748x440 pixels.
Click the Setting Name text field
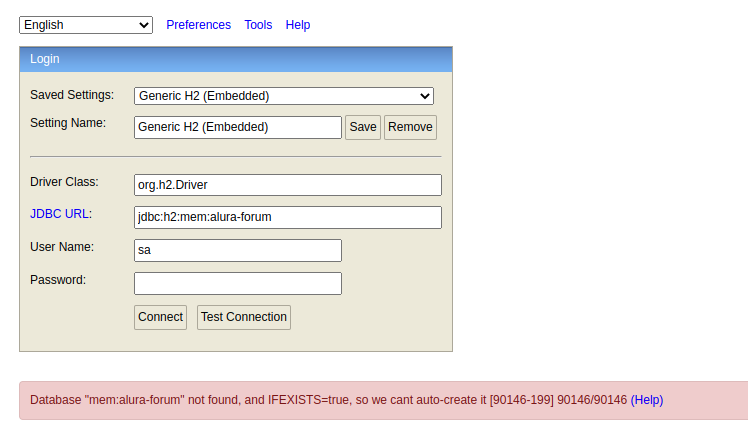click(x=238, y=127)
